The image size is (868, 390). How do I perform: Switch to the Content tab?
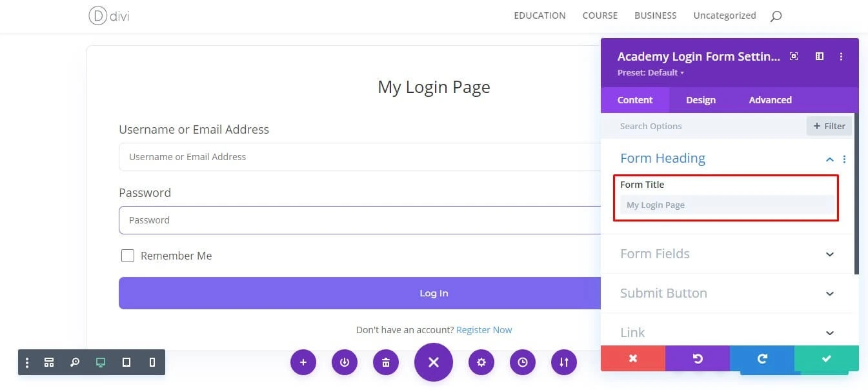635,100
